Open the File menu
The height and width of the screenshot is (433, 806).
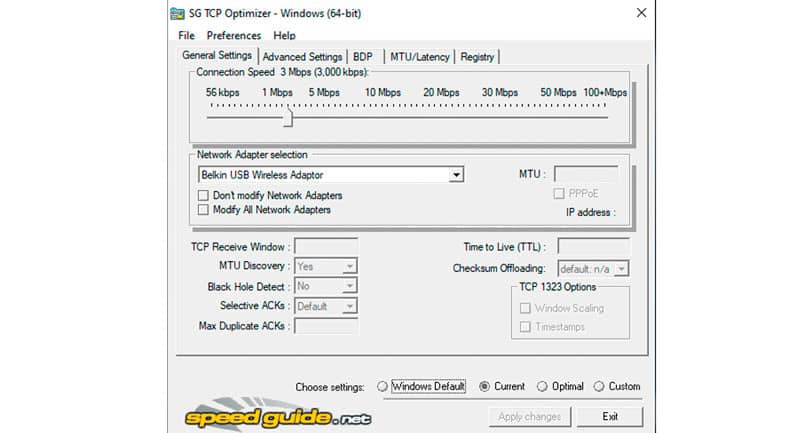(187, 35)
